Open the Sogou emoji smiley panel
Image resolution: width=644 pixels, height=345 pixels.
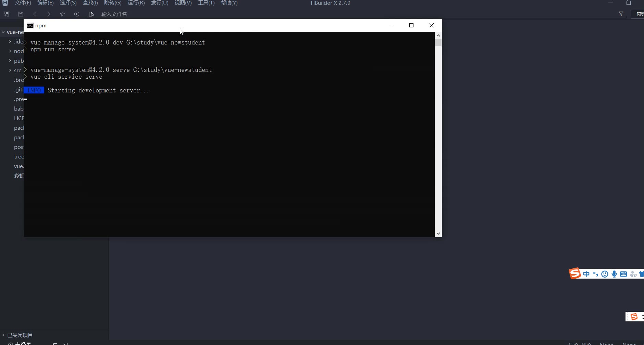click(x=605, y=274)
